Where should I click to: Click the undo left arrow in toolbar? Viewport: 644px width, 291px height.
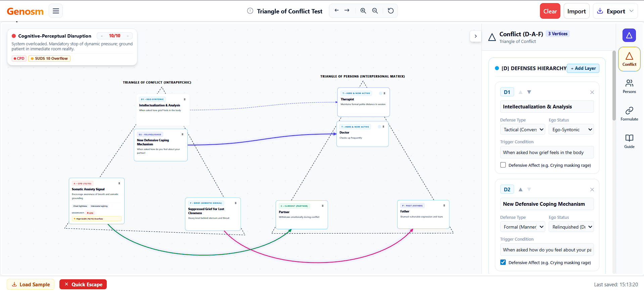336,11
